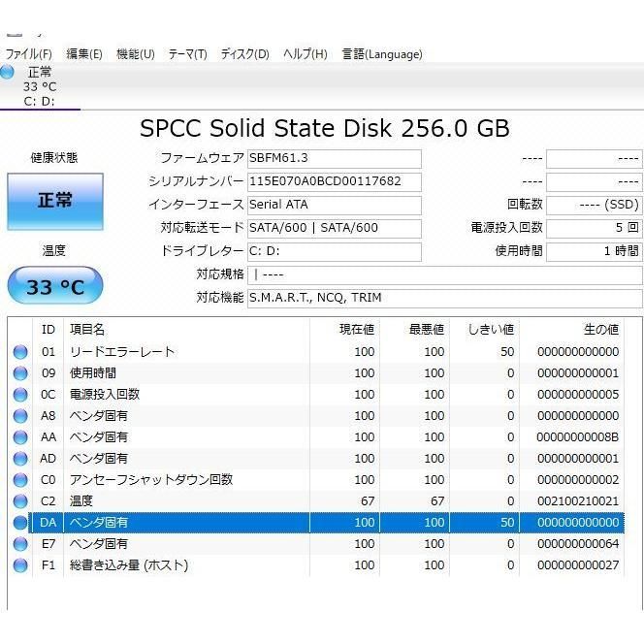Click the serial number field 115E070A0BCD00117682

click(x=335, y=182)
